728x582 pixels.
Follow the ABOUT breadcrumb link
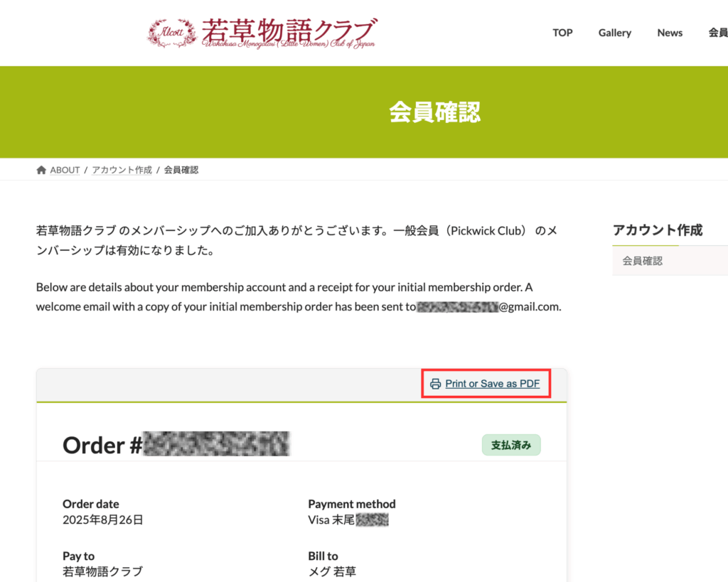coord(65,170)
